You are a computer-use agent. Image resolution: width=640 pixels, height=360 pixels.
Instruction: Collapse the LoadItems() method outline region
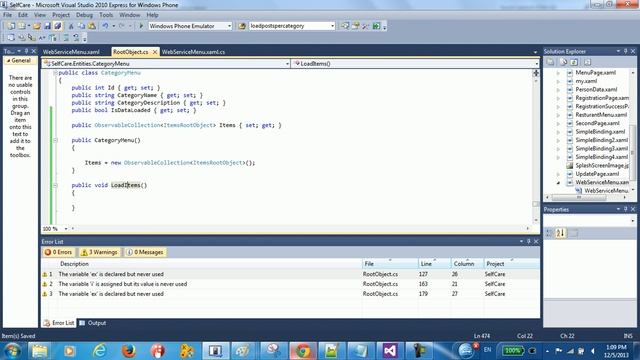(55, 185)
